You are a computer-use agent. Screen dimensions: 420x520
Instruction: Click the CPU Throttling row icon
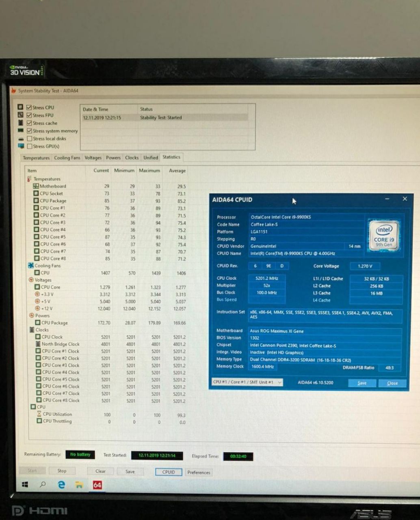point(39,421)
